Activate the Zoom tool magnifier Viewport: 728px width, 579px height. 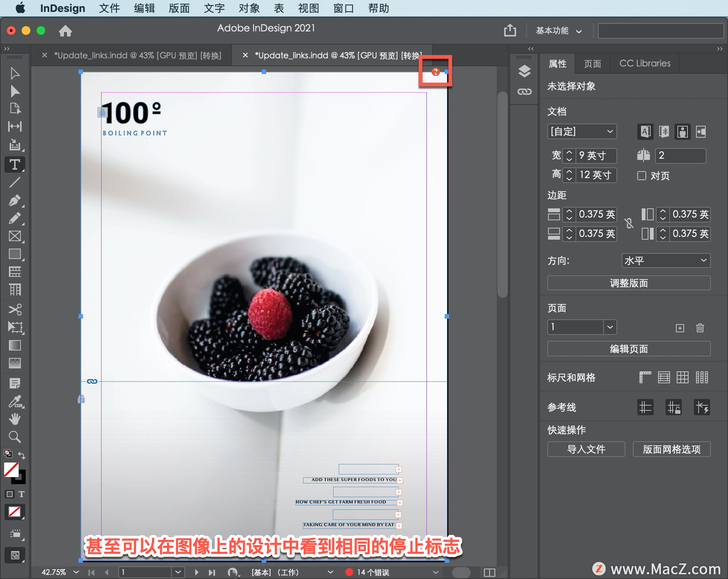click(x=15, y=437)
